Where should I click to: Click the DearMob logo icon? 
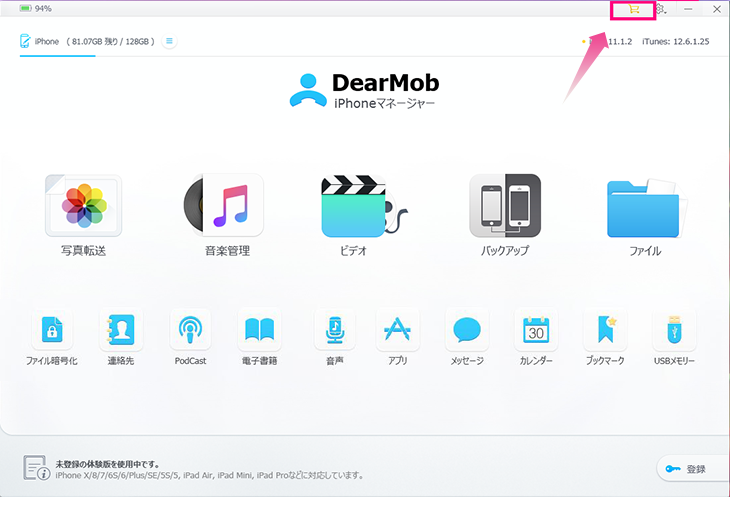(x=308, y=90)
